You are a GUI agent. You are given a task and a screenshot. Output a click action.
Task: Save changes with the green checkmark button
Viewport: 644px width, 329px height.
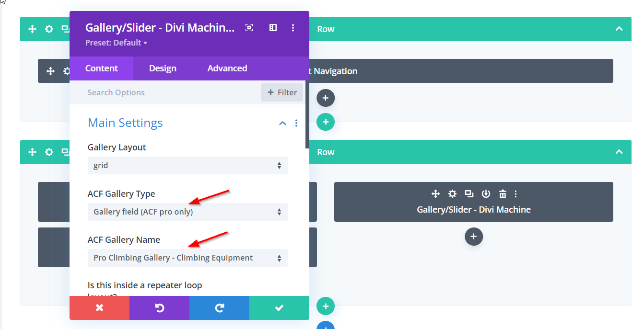(x=279, y=308)
